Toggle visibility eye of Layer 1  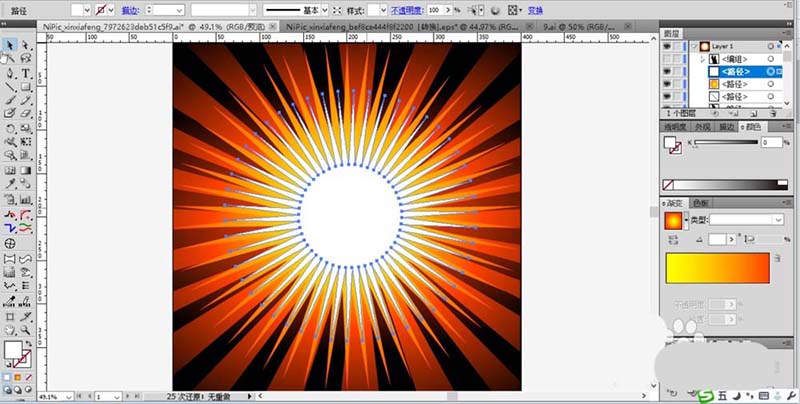pos(666,46)
